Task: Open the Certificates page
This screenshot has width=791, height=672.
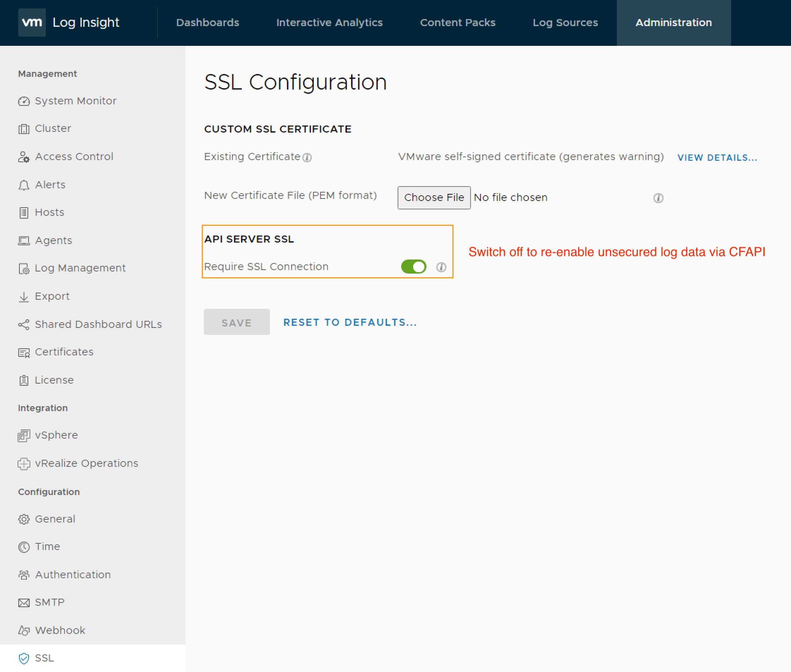Action: (63, 352)
